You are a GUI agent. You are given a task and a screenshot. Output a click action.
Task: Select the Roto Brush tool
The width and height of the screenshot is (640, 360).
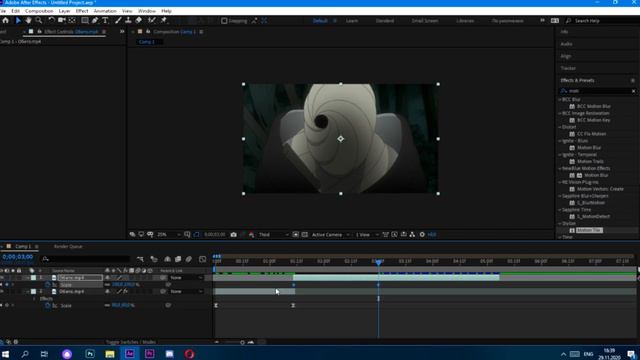152,20
